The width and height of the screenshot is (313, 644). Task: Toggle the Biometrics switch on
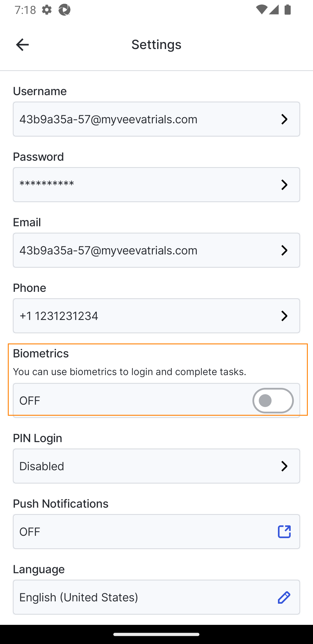point(273,401)
